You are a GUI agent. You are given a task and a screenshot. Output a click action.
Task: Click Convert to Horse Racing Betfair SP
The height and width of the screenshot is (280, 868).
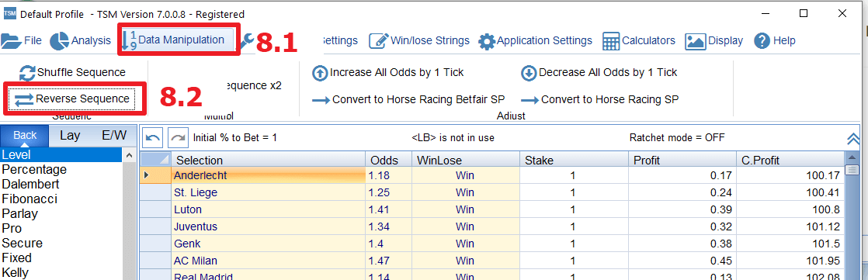click(x=408, y=99)
